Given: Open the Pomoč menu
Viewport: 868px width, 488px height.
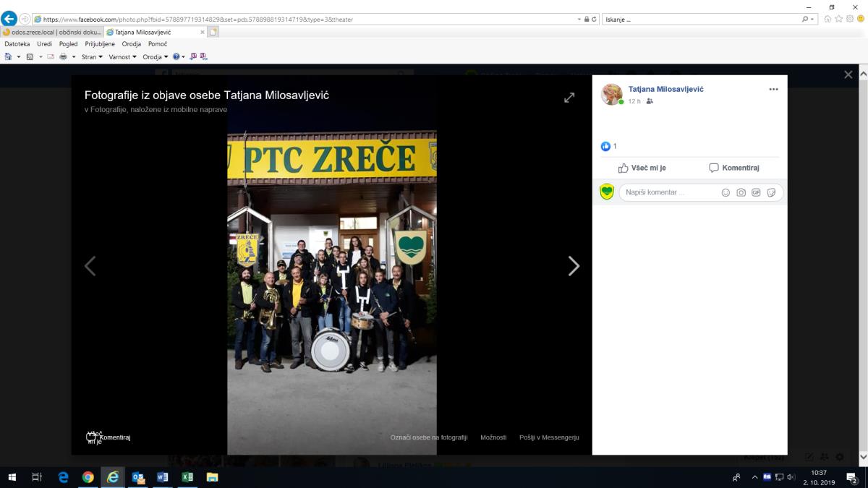Looking at the screenshot, I should click(158, 44).
